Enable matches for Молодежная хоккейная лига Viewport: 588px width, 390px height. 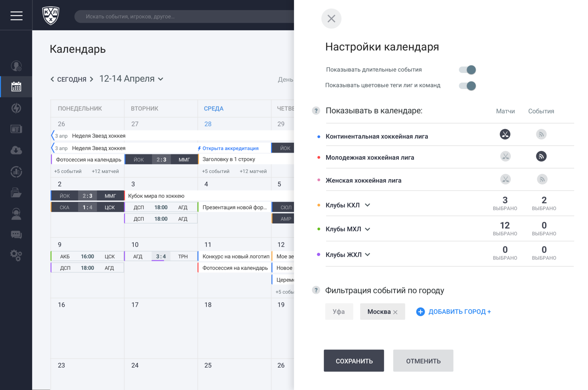pyautogui.click(x=505, y=156)
